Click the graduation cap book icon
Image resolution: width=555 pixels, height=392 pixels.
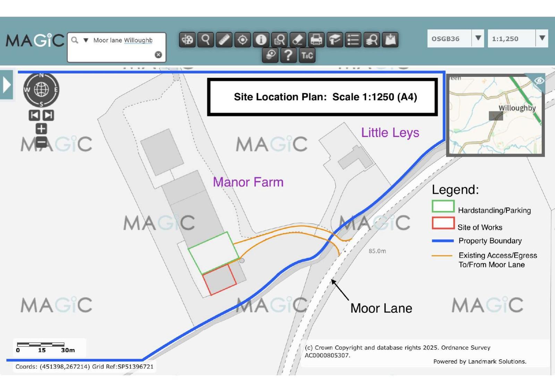tap(334, 40)
